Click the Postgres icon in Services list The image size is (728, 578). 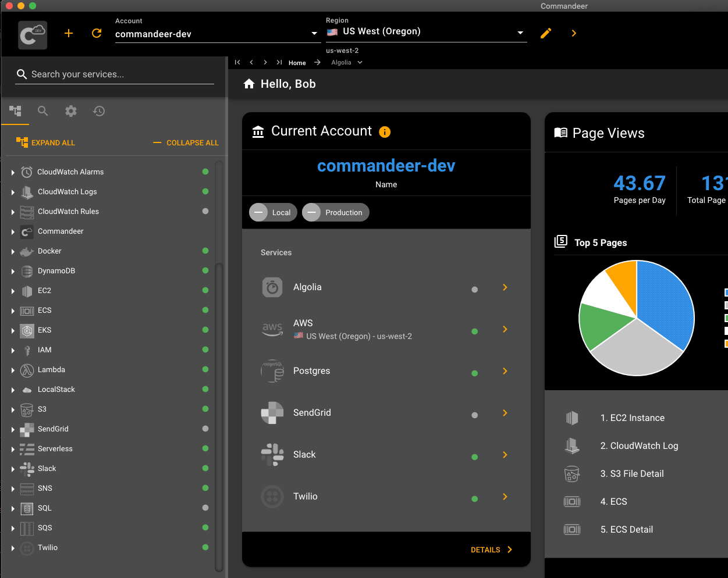point(272,371)
